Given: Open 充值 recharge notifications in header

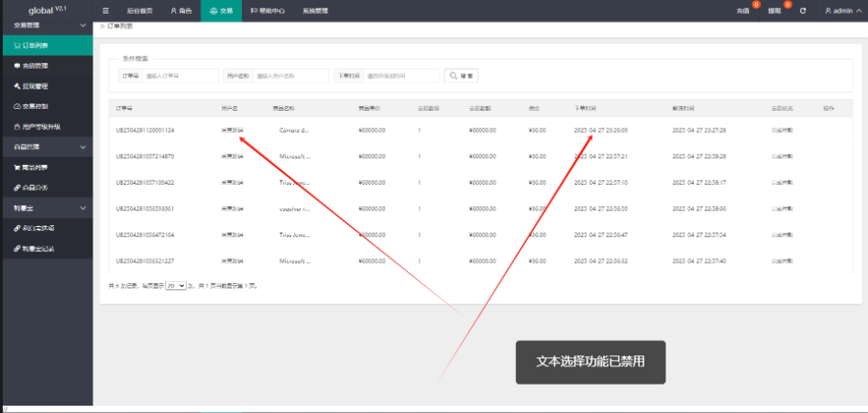Looking at the screenshot, I should (x=742, y=11).
